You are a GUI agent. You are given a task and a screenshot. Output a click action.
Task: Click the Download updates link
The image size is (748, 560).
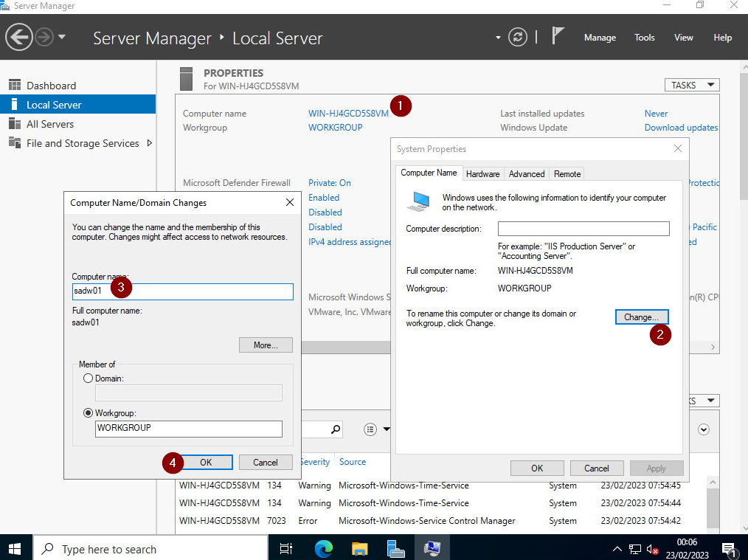pyautogui.click(x=681, y=128)
